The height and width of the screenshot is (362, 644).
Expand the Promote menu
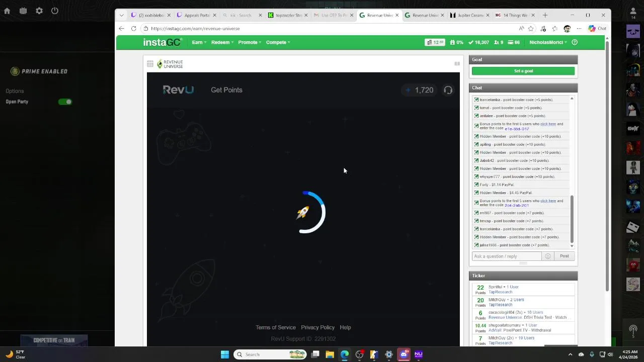[250, 42]
